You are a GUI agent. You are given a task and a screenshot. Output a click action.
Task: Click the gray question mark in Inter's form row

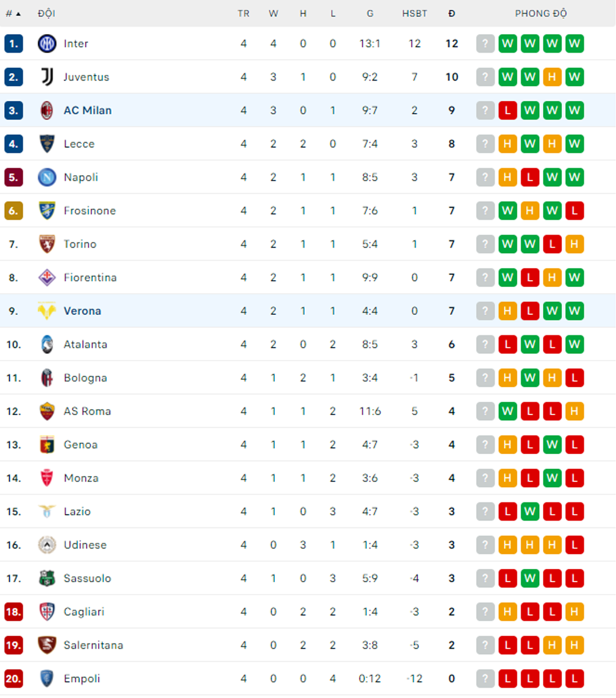click(485, 43)
